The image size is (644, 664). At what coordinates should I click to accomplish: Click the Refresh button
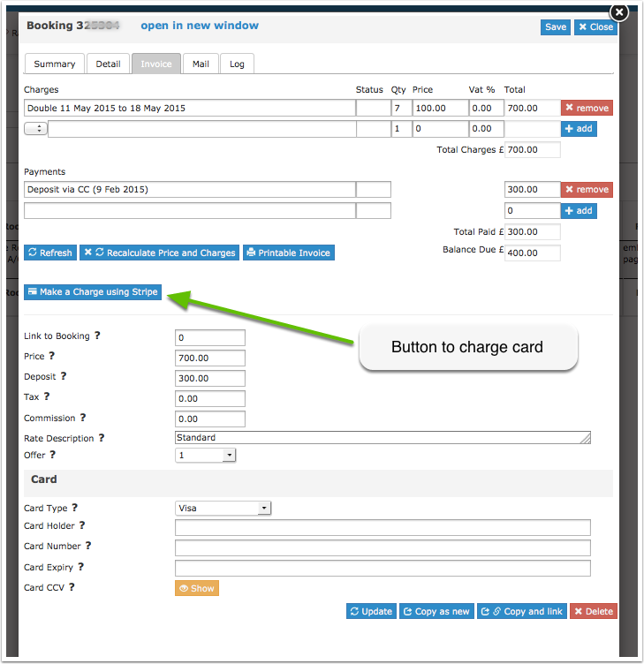[x=50, y=253]
